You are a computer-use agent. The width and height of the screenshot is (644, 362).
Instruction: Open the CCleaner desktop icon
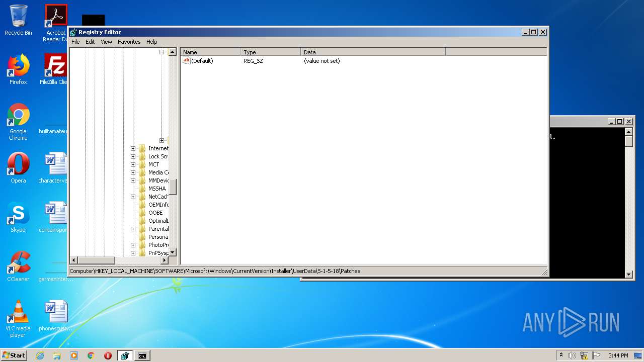[x=18, y=266]
